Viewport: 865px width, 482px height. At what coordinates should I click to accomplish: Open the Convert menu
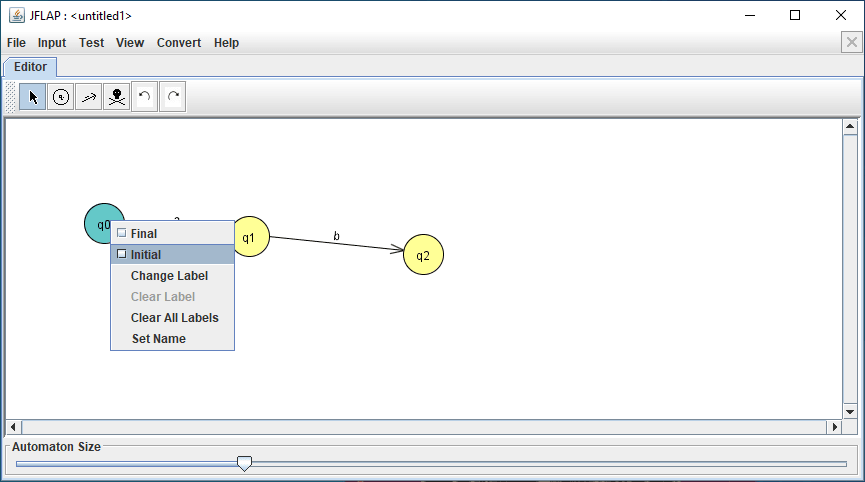pyautogui.click(x=179, y=43)
